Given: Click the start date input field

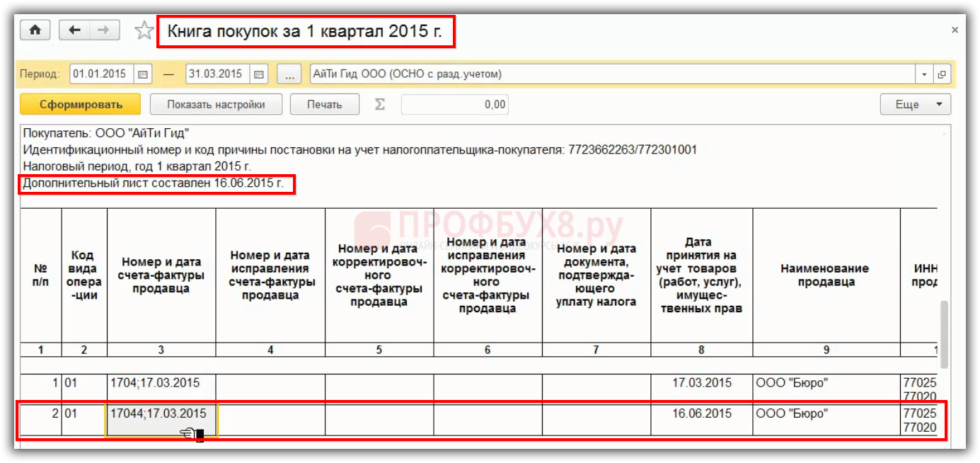Looking at the screenshot, I should pos(100,74).
